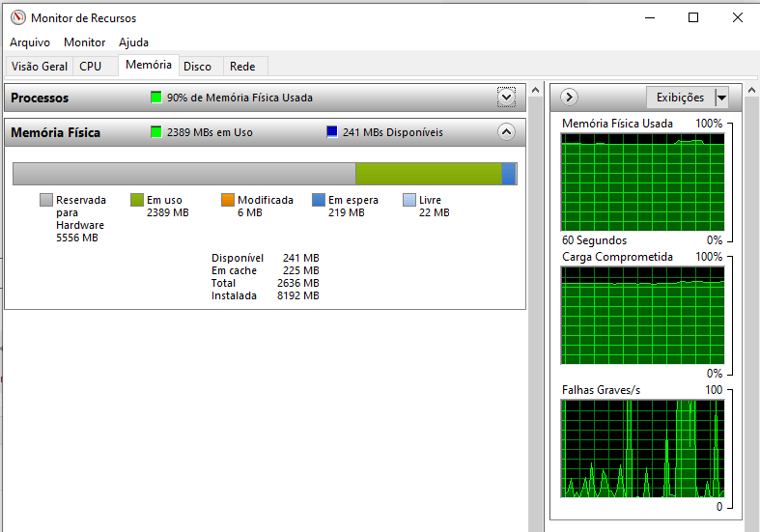Click olive green Em uso legend swatch

point(137,200)
